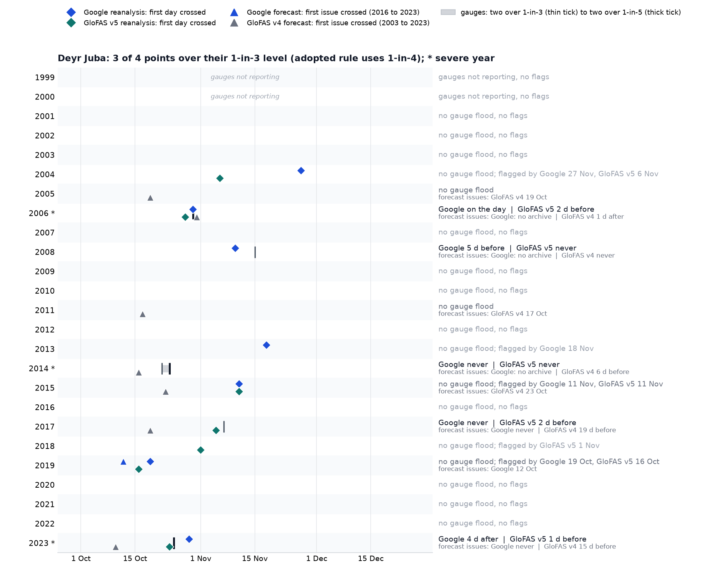Select the 2004 GloFAS v5 green diamond

(x=220, y=178)
